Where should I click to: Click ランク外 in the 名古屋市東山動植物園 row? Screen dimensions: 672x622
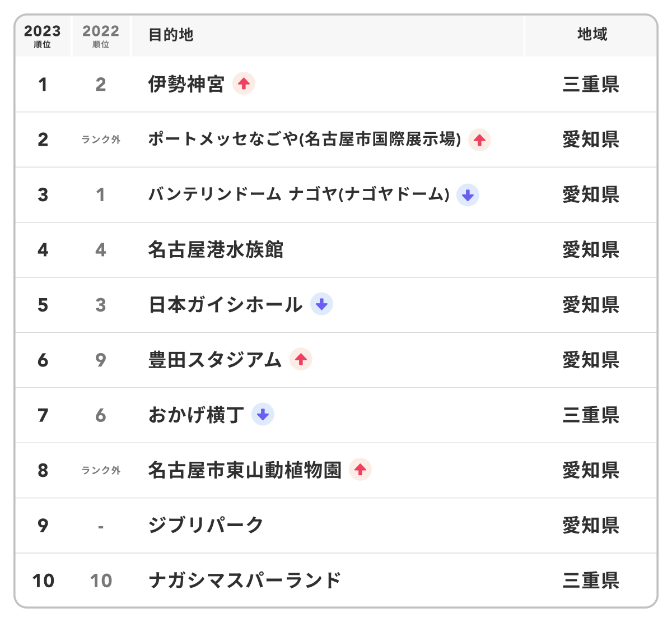point(101,470)
